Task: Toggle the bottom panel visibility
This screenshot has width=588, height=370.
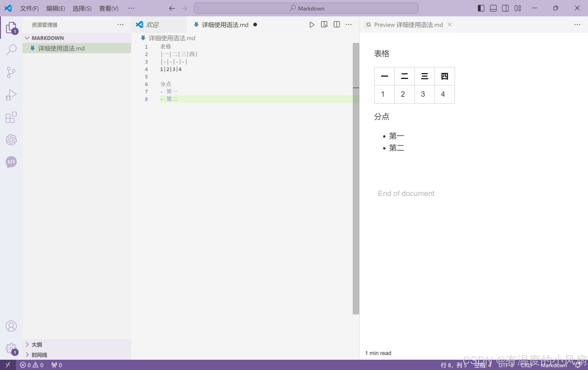Action: [493, 8]
